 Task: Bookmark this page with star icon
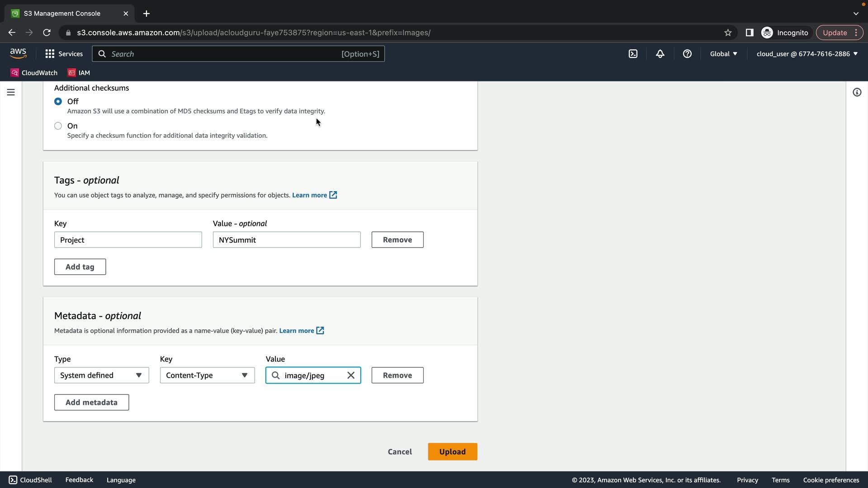pyautogui.click(x=728, y=33)
